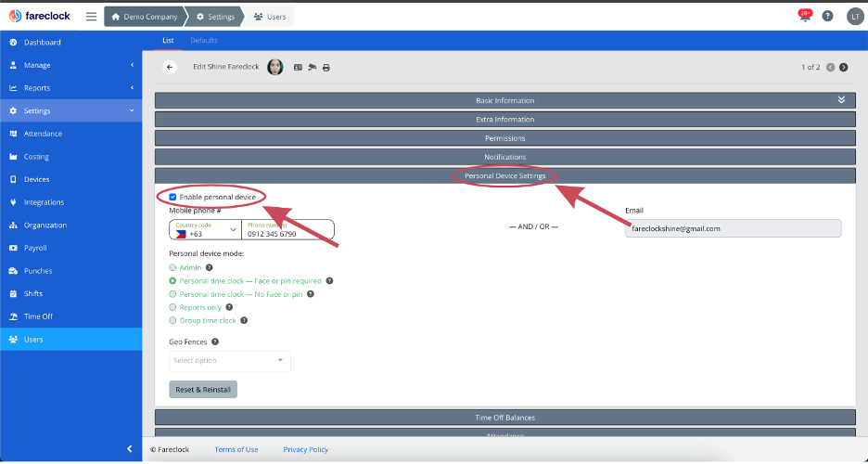868x464 pixels.
Task: Click the back arrow beside Edit Shine Fareclock
Action: pyautogui.click(x=170, y=67)
